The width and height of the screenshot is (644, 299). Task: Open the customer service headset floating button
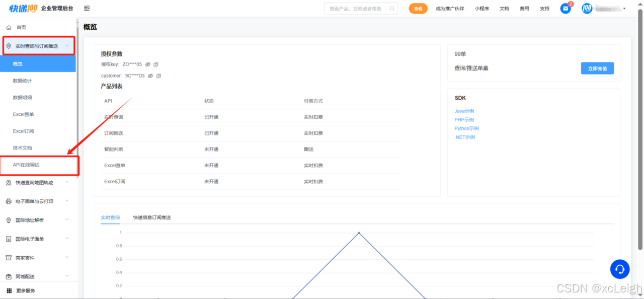620,269
